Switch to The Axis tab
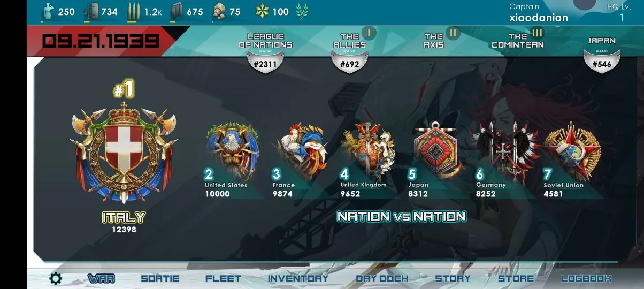 point(434,41)
